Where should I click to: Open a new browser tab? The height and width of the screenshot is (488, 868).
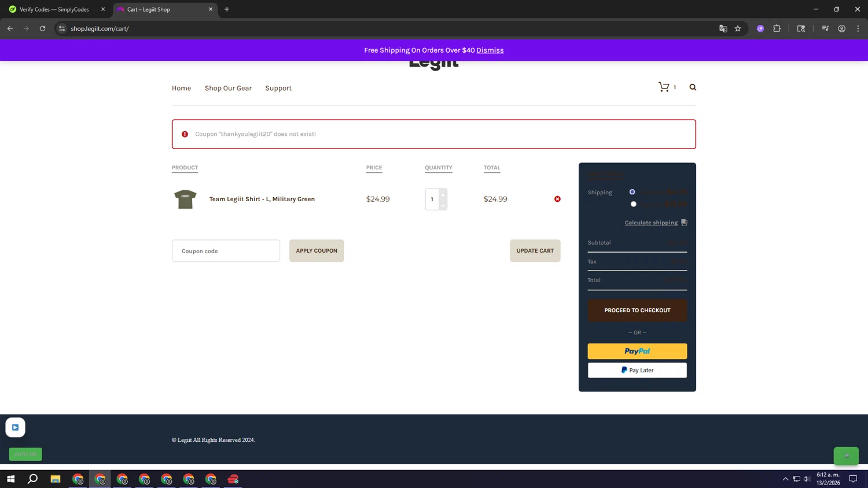point(227,9)
